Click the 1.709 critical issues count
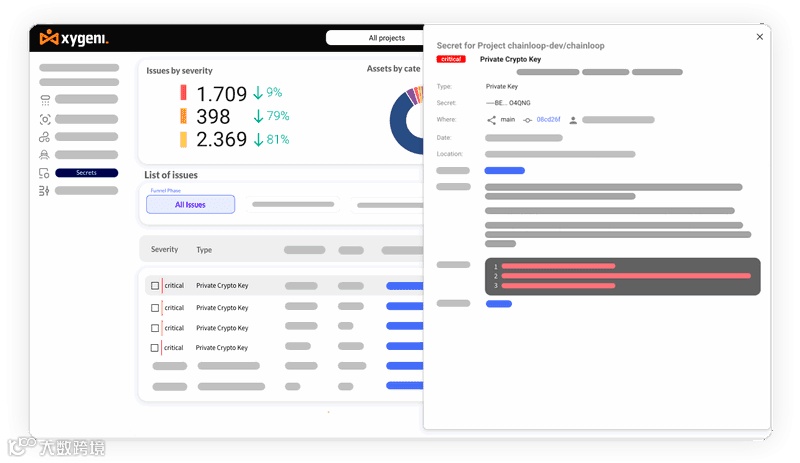The height and width of the screenshot is (463, 800). [x=221, y=94]
